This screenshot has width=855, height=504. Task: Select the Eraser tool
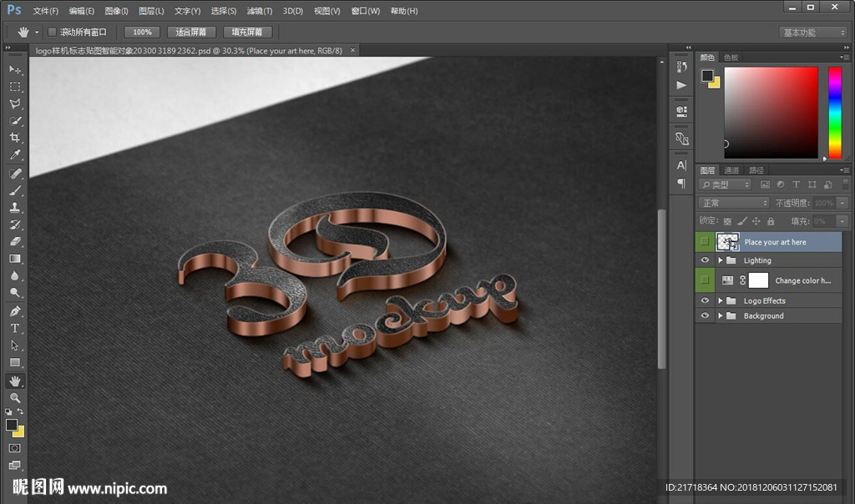pos(15,241)
